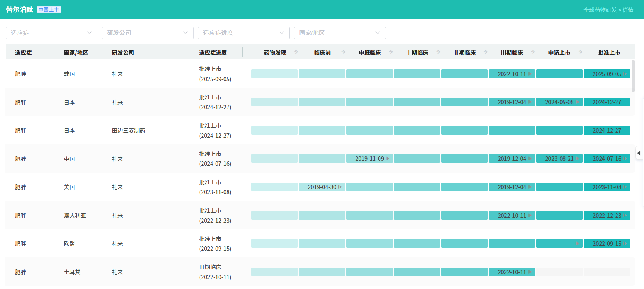
Task: Click play icon beside Korea 2025-09-05 approval date
Action: click(x=625, y=74)
